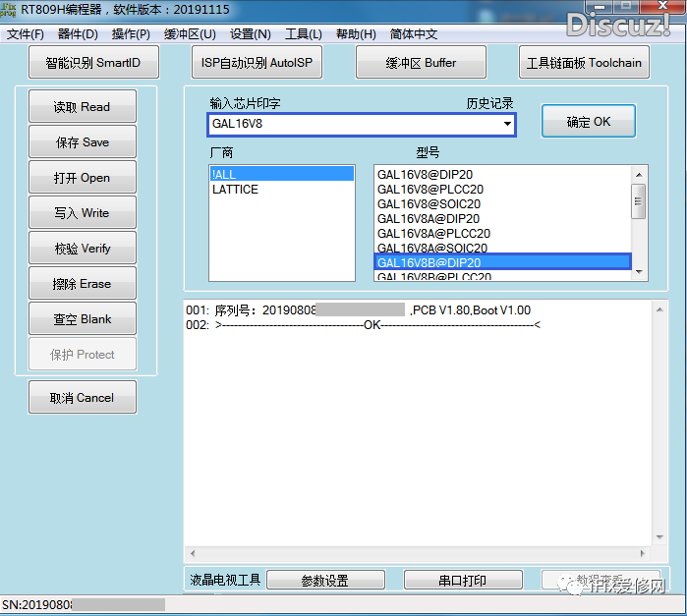Open the 帮助(H) menu

click(x=356, y=34)
